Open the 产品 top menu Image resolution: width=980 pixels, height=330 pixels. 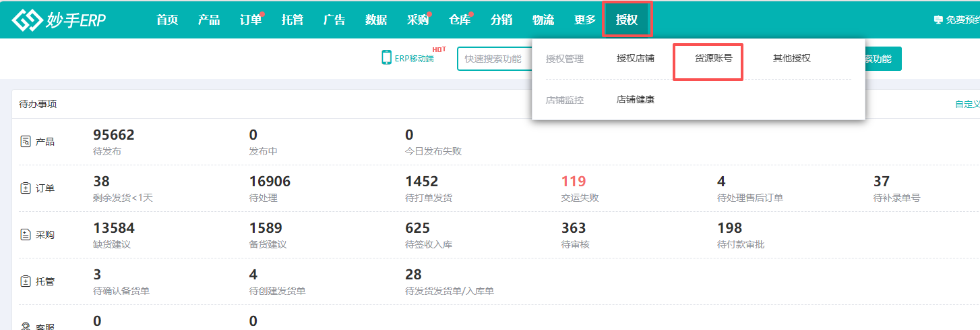[209, 20]
